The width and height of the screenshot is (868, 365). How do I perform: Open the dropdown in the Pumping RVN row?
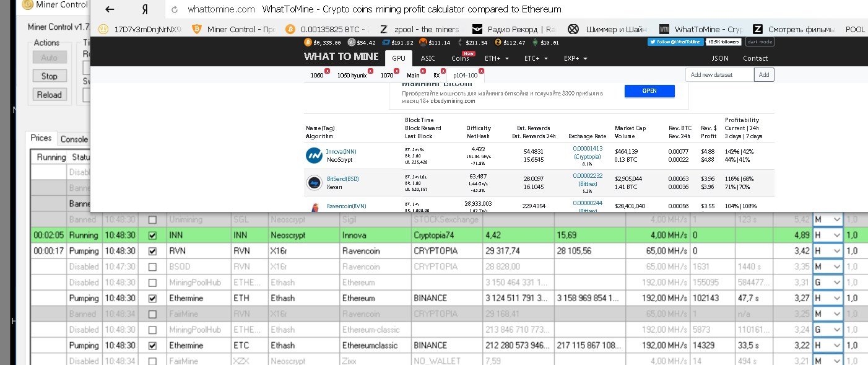pyautogui.click(x=828, y=252)
